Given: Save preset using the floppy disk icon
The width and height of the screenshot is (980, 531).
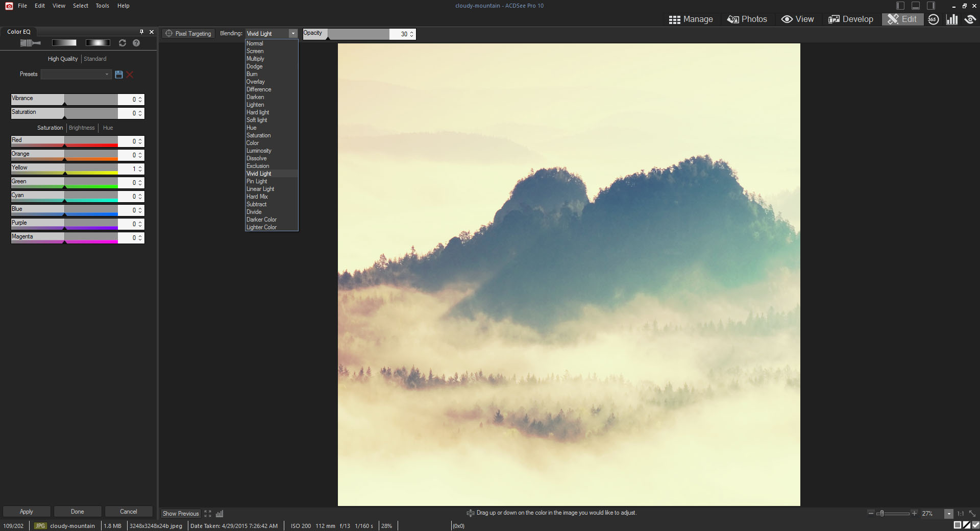Looking at the screenshot, I should coord(119,75).
